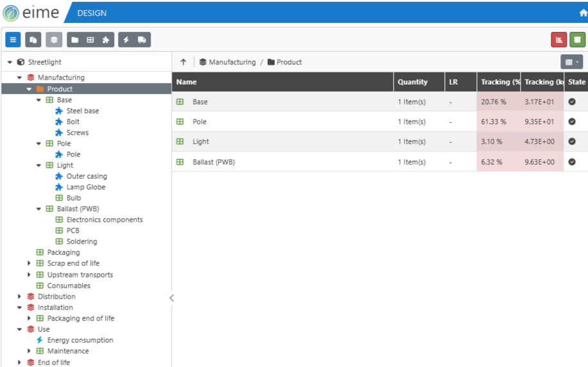Expand the Distribution phase node
The image size is (588, 367).
[19, 296]
